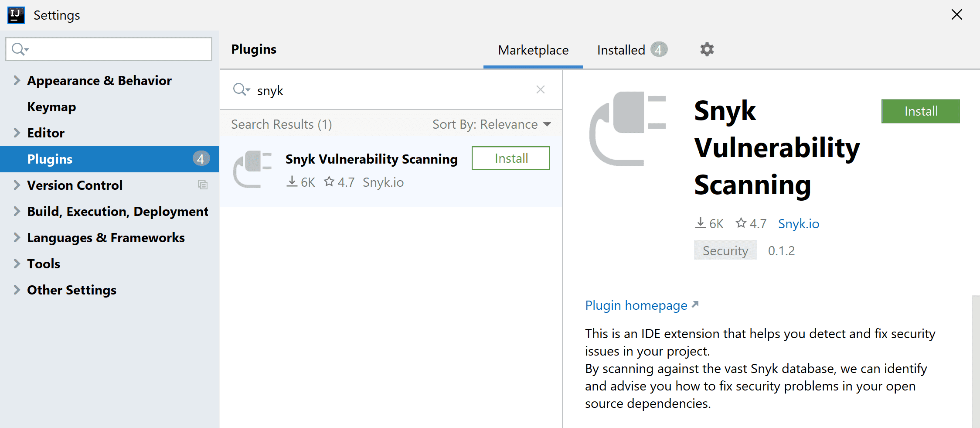
Task: Click the plugins settings gear icon
Action: coord(707,50)
